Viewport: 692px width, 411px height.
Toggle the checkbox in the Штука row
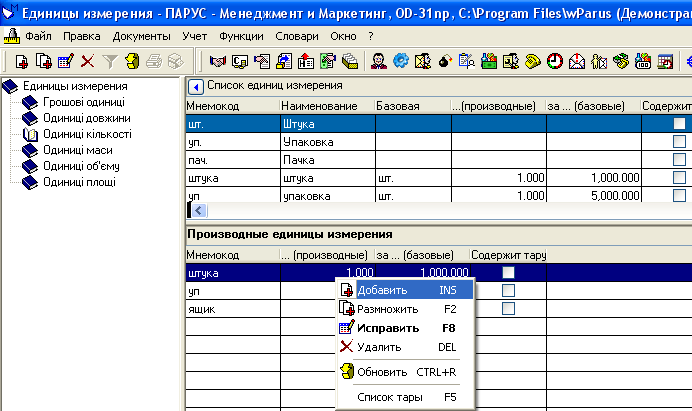click(x=679, y=124)
